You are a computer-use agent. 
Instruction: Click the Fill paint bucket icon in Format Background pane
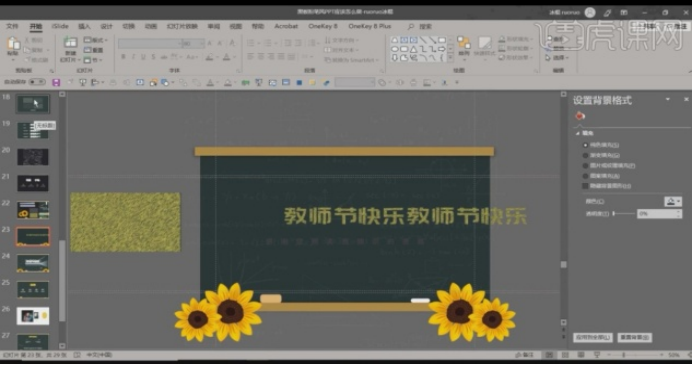coord(580,116)
